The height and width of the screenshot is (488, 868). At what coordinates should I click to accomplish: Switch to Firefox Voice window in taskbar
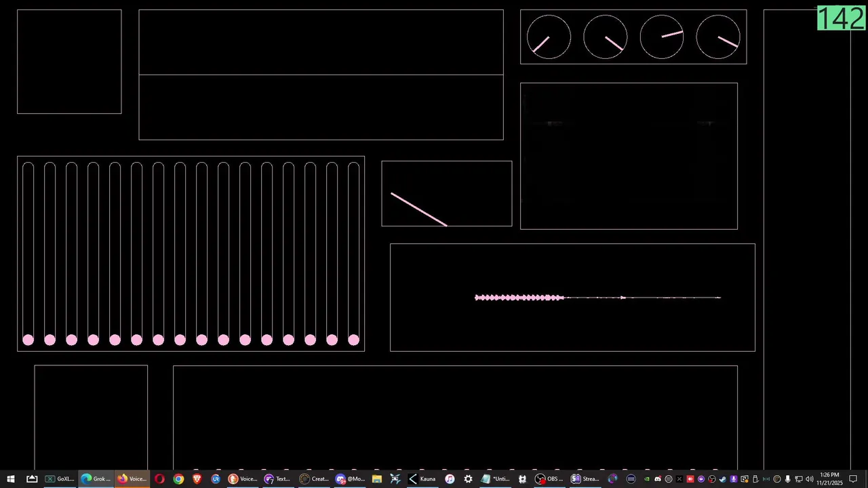click(x=132, y=479)
